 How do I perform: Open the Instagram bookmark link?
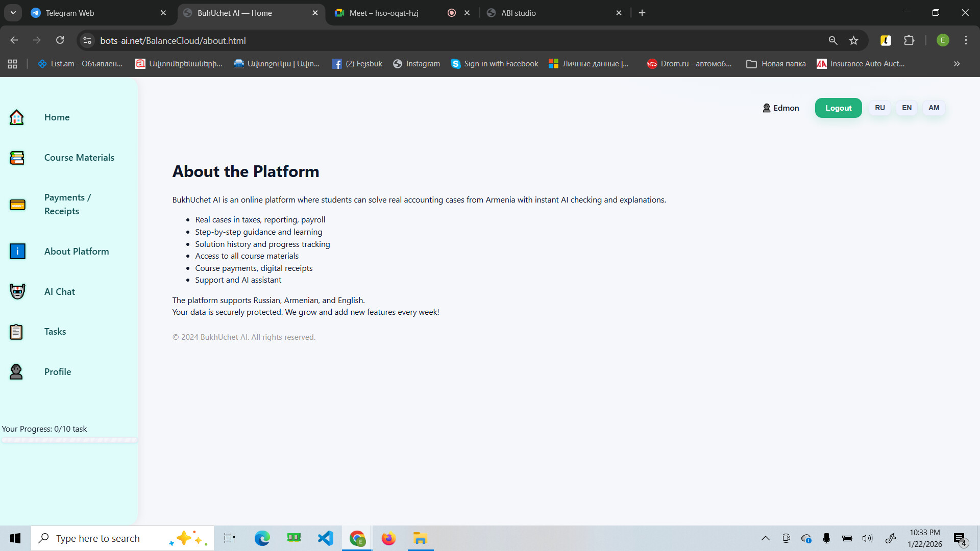416,64
